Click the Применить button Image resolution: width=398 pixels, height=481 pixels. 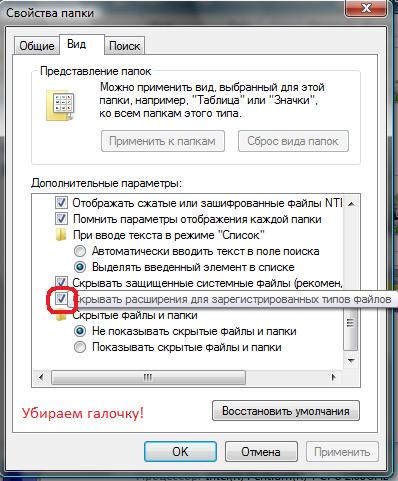342,452
